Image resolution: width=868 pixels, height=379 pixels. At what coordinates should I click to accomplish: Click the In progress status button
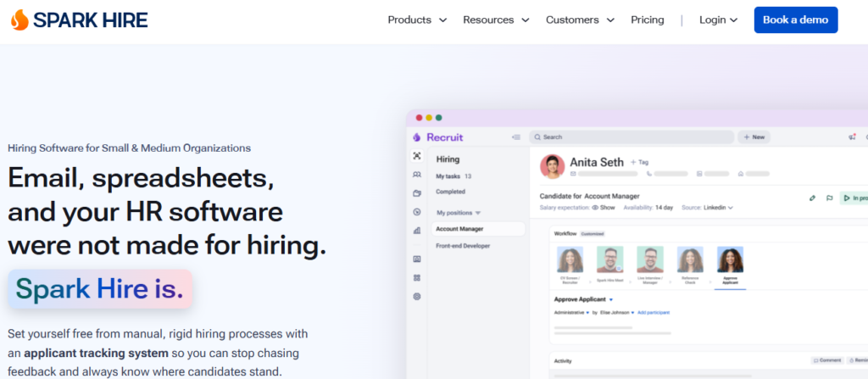854,198
